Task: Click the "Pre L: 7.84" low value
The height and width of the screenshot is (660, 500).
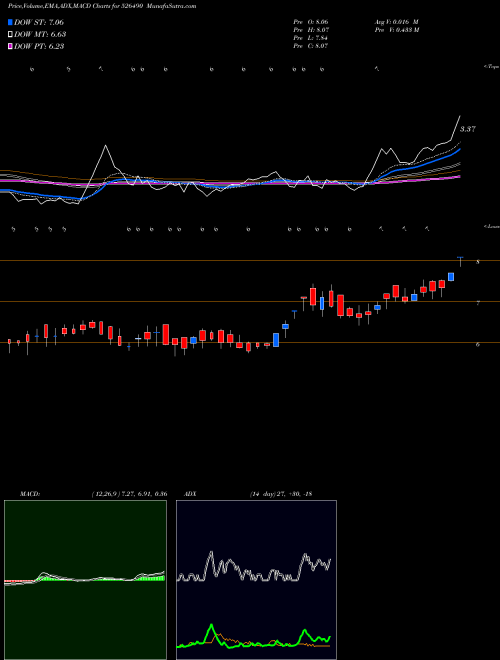Action: point(311,38)
